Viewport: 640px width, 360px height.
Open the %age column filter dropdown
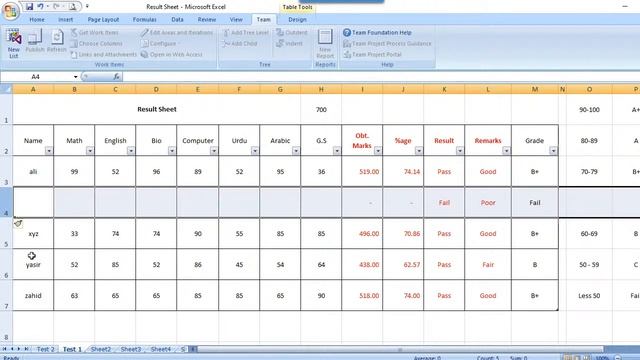click(419, 151)
